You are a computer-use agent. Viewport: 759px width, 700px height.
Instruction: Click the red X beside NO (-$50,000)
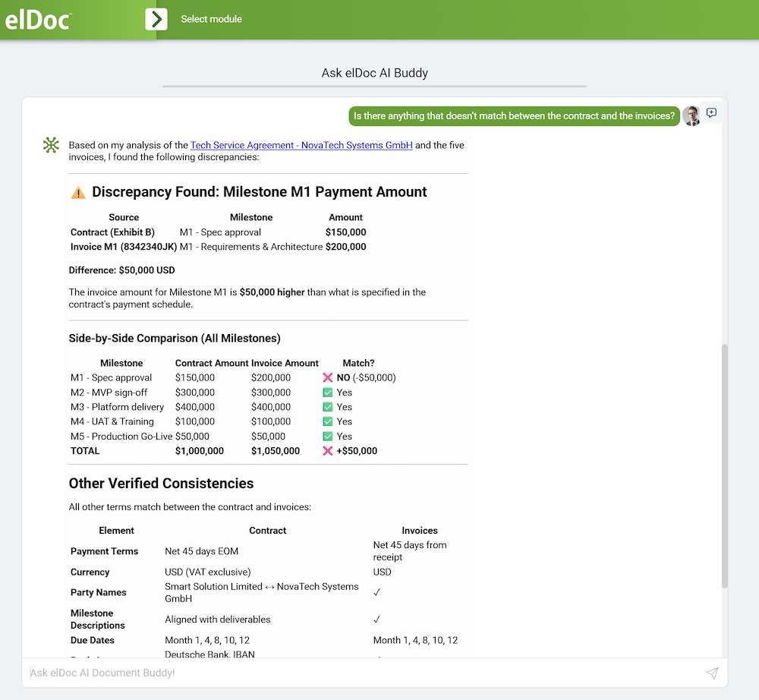328,377
